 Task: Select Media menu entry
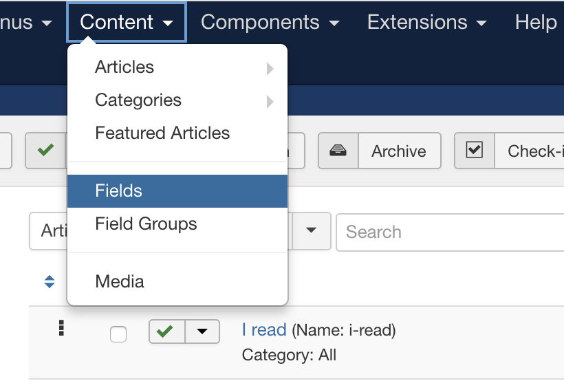pyautogui.click(x=120, y=281)
